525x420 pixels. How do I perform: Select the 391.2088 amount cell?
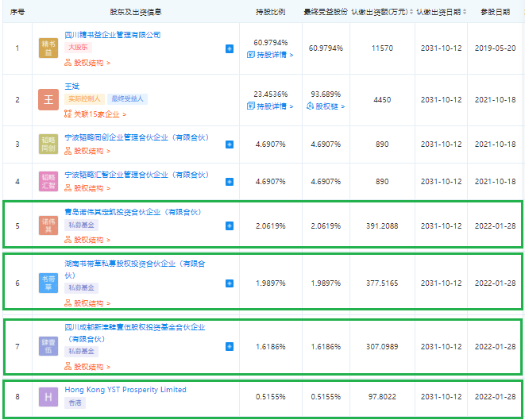coord(382,226)
